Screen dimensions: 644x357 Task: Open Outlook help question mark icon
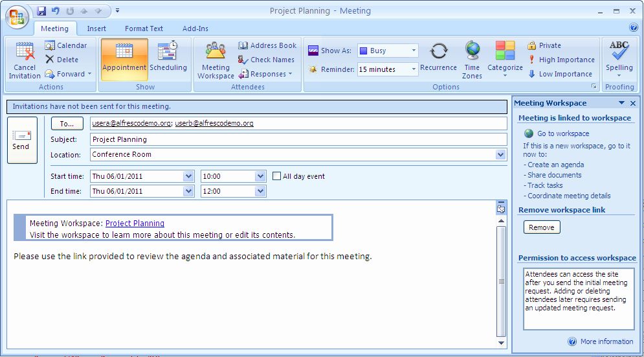[634, 28]
